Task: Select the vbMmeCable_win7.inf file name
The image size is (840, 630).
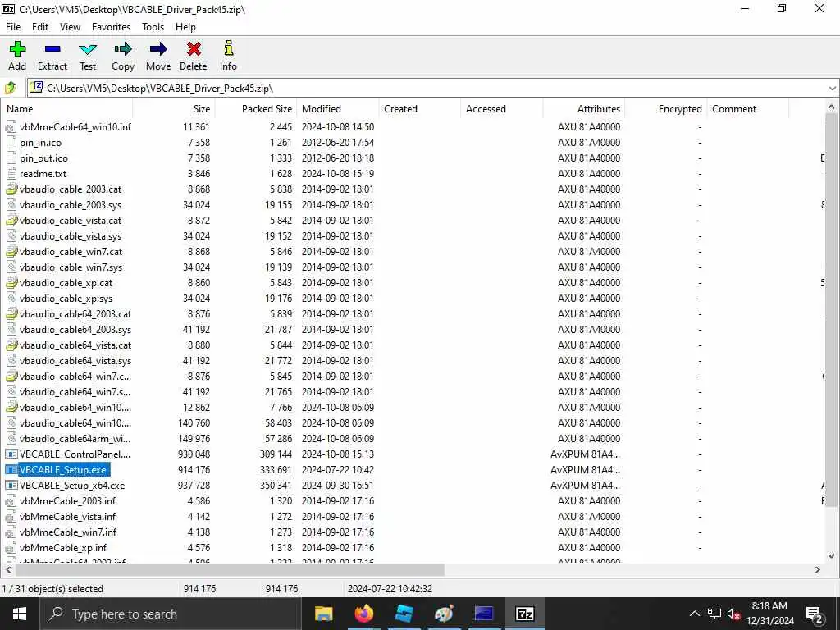Action: (68, 532)
